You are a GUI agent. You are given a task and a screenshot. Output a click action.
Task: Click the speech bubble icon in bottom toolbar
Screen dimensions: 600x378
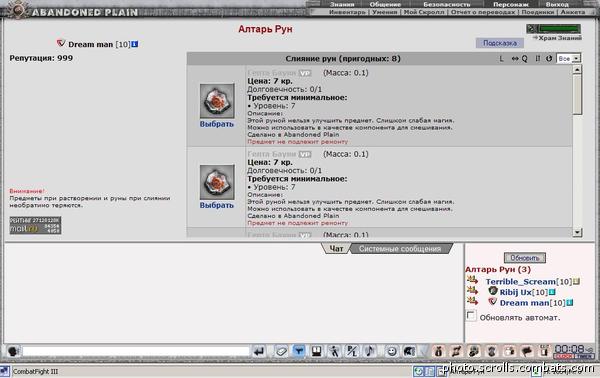point(527,351)
